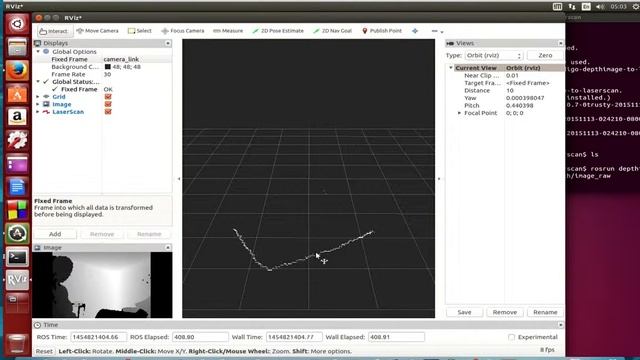
Task: Choose the Select tool
Action: pos(140,31)
